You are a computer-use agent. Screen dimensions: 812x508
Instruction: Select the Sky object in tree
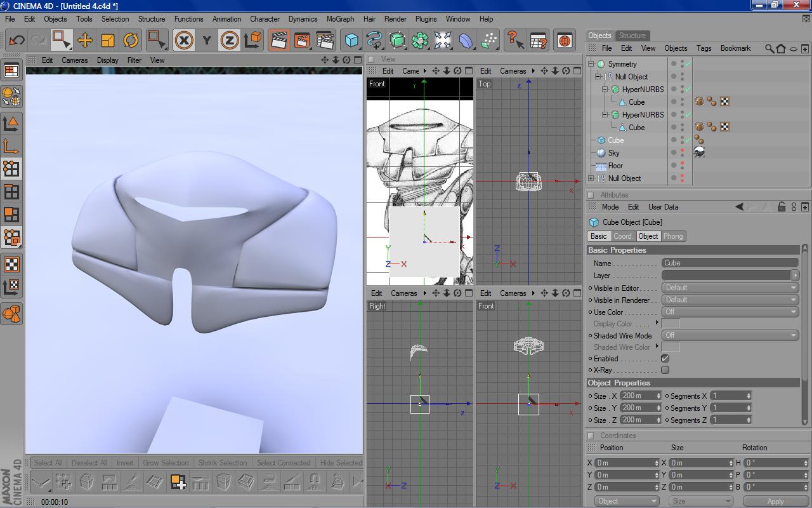pos(613,153)
